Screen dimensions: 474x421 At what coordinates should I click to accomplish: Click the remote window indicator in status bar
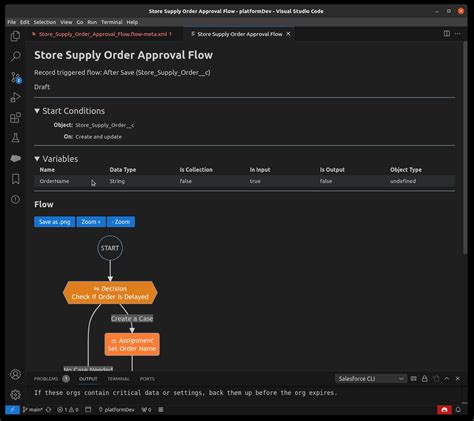pos(12,410)
